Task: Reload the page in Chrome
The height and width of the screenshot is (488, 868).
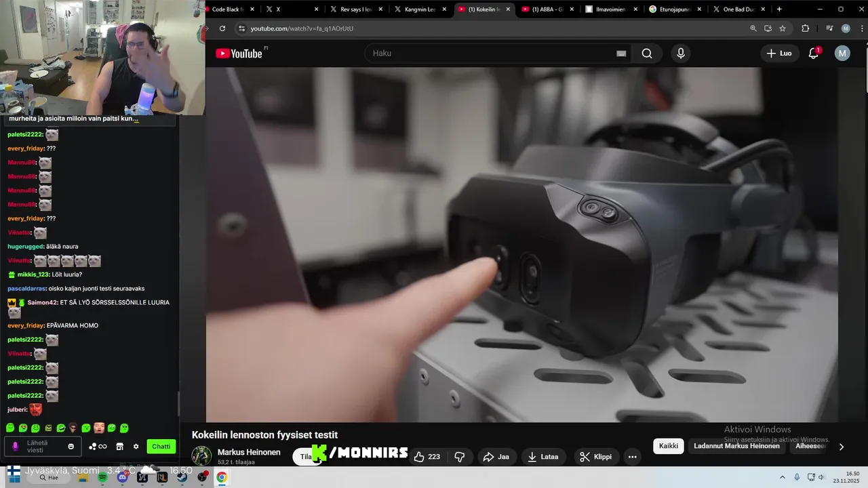Action: tap(222, 28)
